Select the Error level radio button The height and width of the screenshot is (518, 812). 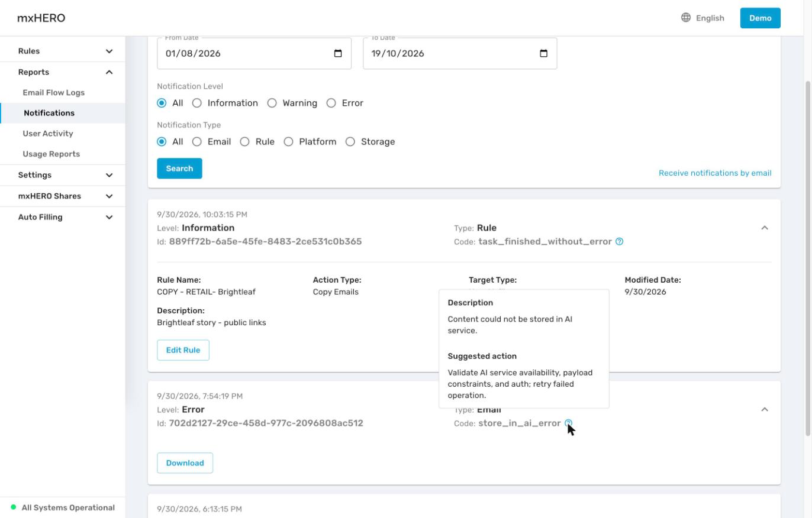click(331, 103)
